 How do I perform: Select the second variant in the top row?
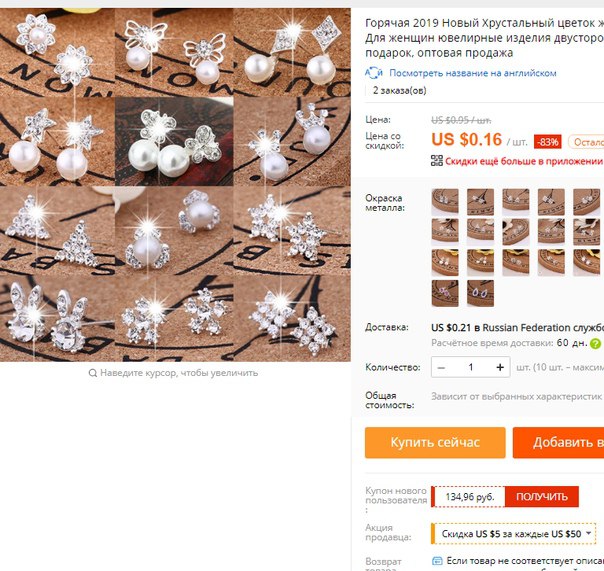pyautogui.click(x=480, y=202)
